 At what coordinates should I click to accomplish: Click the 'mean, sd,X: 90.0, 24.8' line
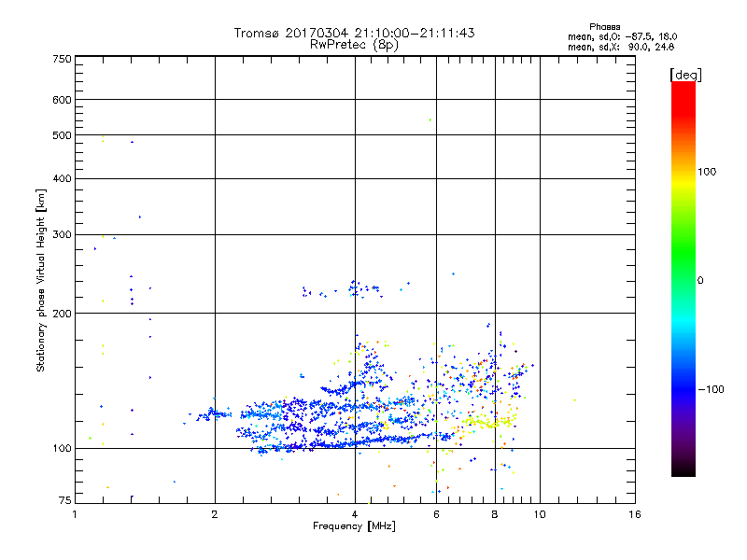[x=621, y=47]
